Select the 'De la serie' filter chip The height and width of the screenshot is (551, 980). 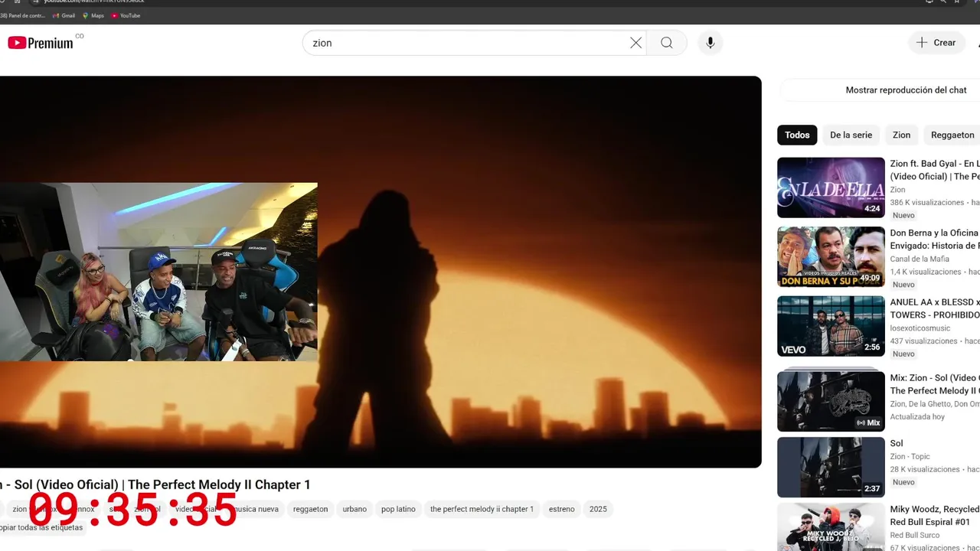click(851, 135)
